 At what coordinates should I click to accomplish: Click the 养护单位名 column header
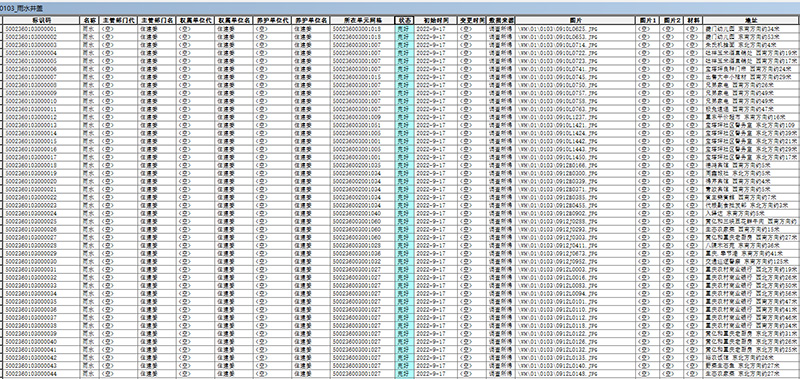pos(311,20)
